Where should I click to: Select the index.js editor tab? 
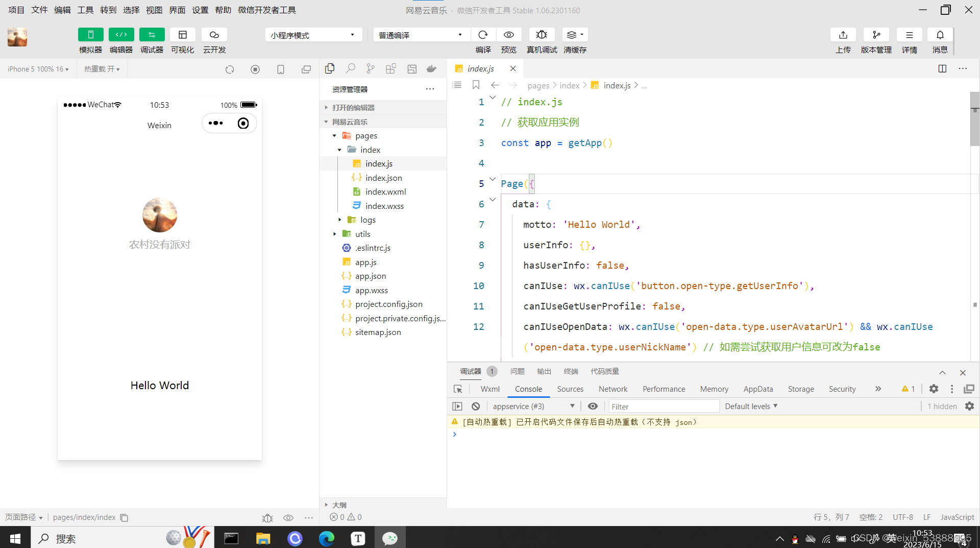click(480, 68)
